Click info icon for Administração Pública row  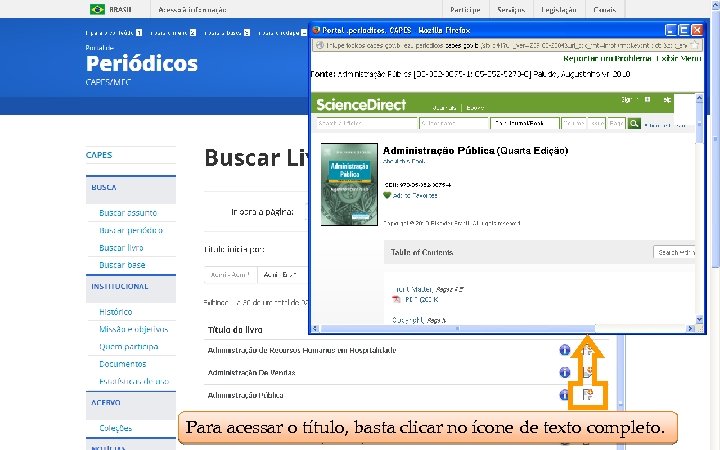[x=564, y=395]
